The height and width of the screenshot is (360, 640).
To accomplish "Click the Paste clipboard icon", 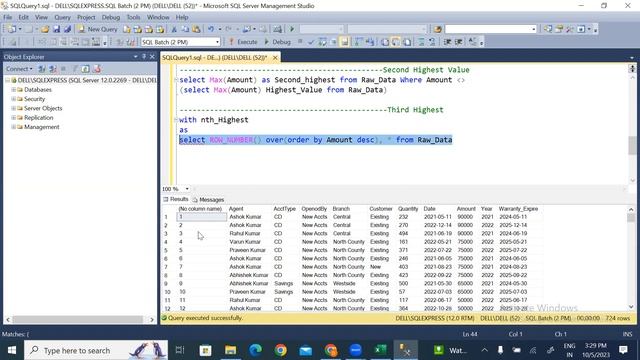I will click(x=196, y=29).
